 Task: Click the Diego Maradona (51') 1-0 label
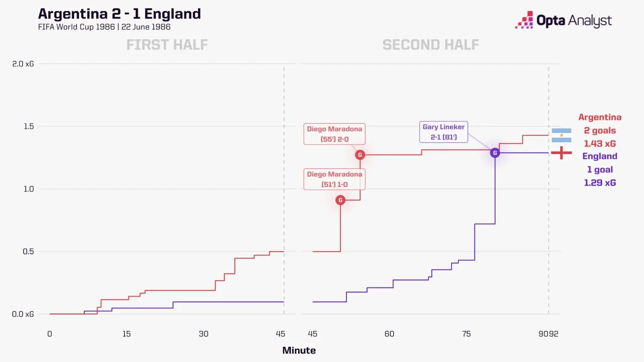coord(335,179)
